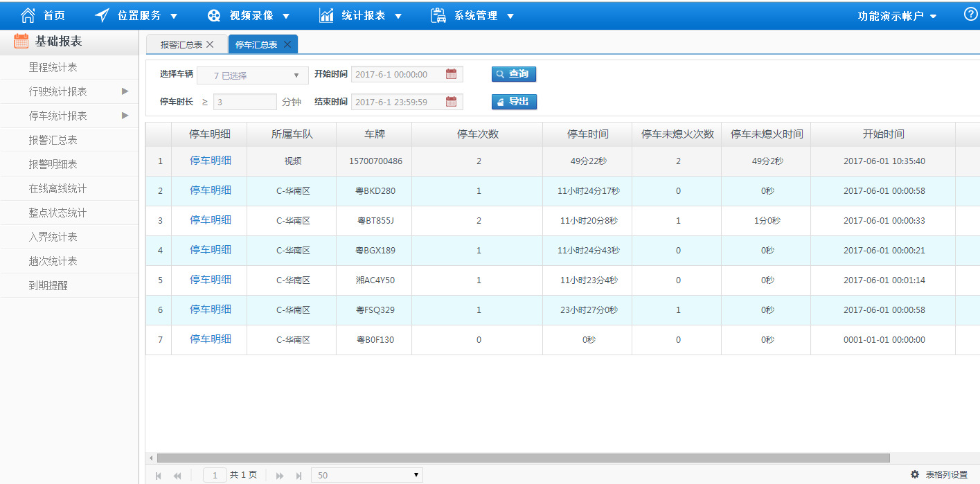The width and height of the screenshot is (980, 484).
Task: Open 停车明细 link for 15700700486
Action: [x=211, y=160]
